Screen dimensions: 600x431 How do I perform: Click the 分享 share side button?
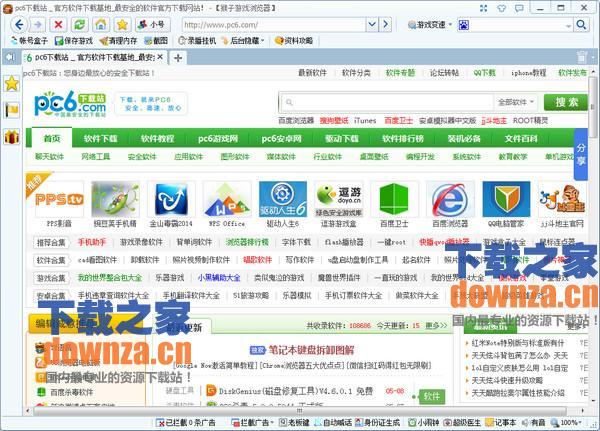tap(581, 154)
